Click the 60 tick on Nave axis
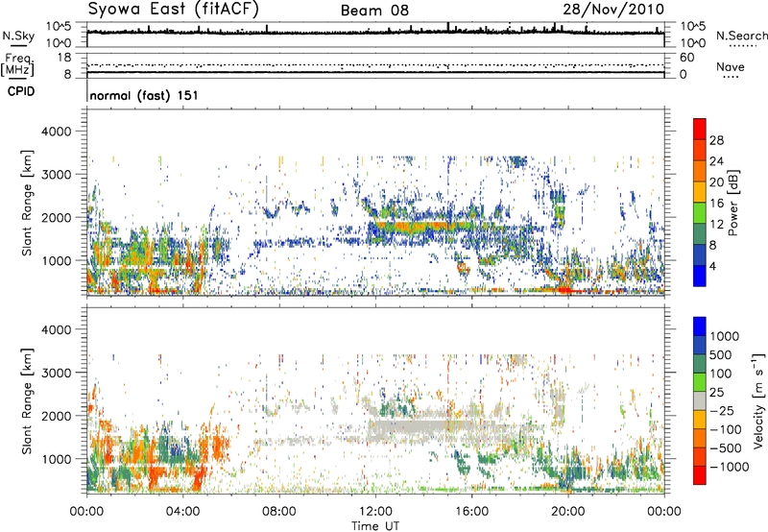 point(686,58)
